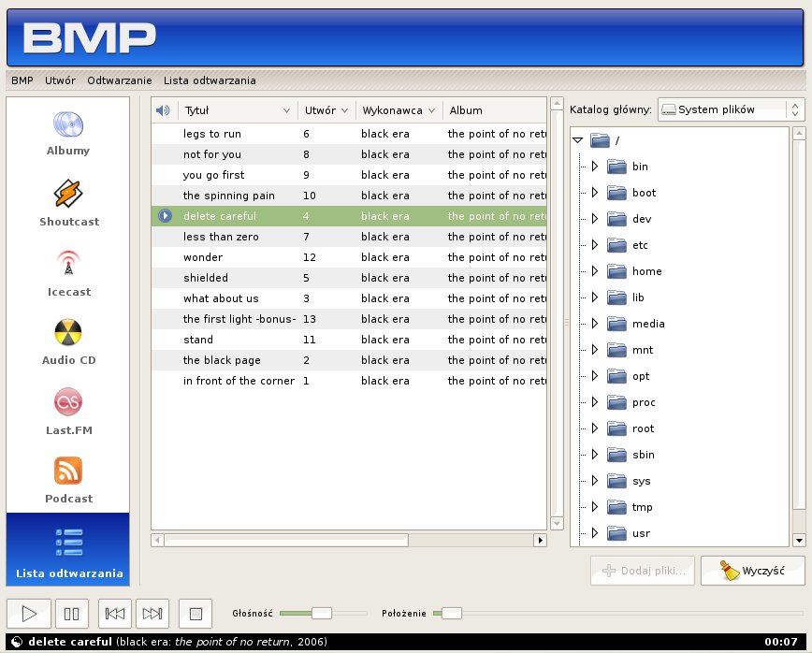Open the BMP menu
The image size is (812, 653).
[x=22, y=80]
